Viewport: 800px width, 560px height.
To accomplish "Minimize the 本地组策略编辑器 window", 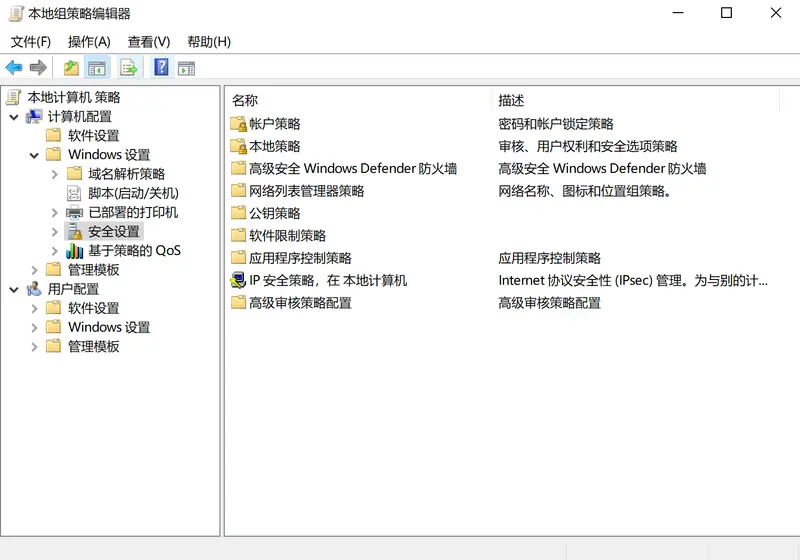I will coord(678,13).
